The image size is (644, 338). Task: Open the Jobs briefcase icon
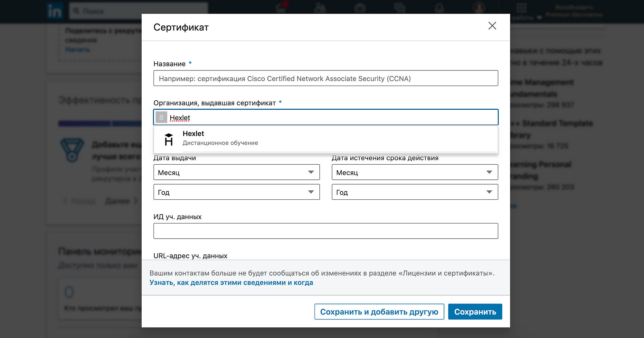click(360, 8)
